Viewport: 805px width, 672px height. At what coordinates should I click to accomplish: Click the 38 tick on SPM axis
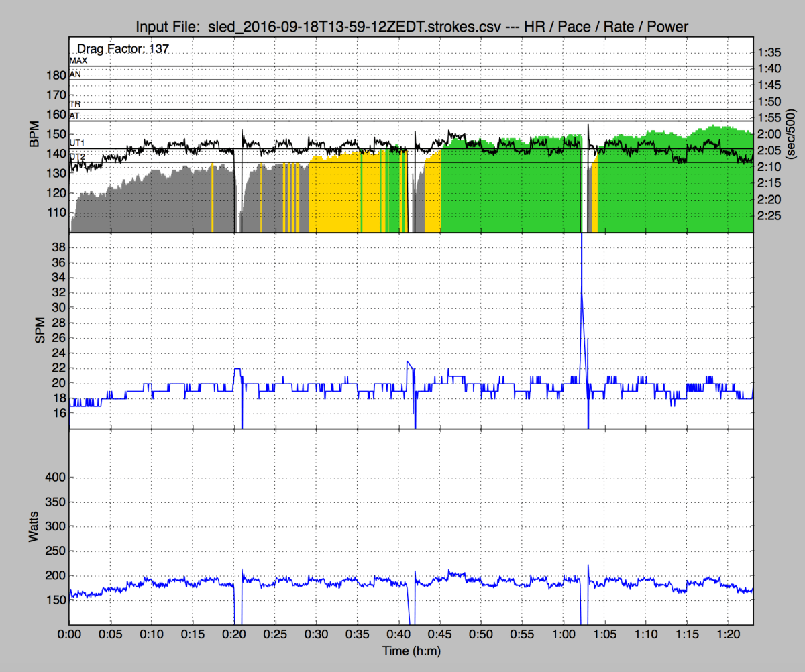(58, 247)
